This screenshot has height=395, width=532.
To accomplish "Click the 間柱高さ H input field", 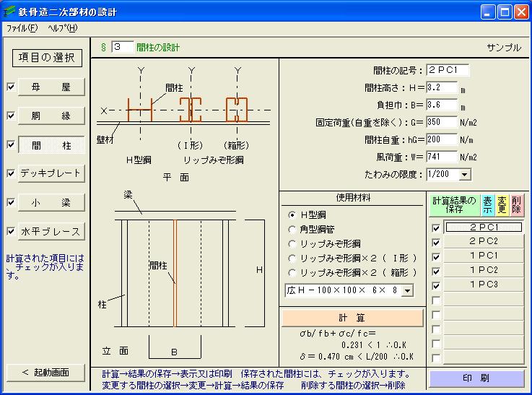I will pyautogui.click(x=442, y=87).
